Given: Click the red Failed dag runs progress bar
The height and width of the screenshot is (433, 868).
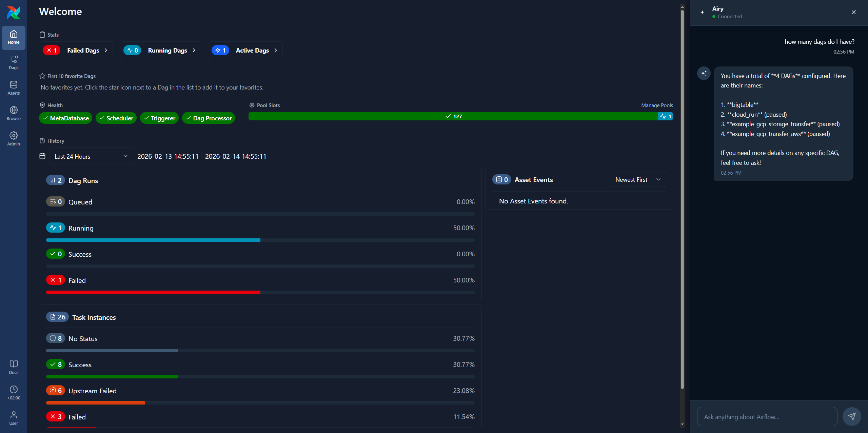Looking at the screenshot, I should click(x=153, y=292).
